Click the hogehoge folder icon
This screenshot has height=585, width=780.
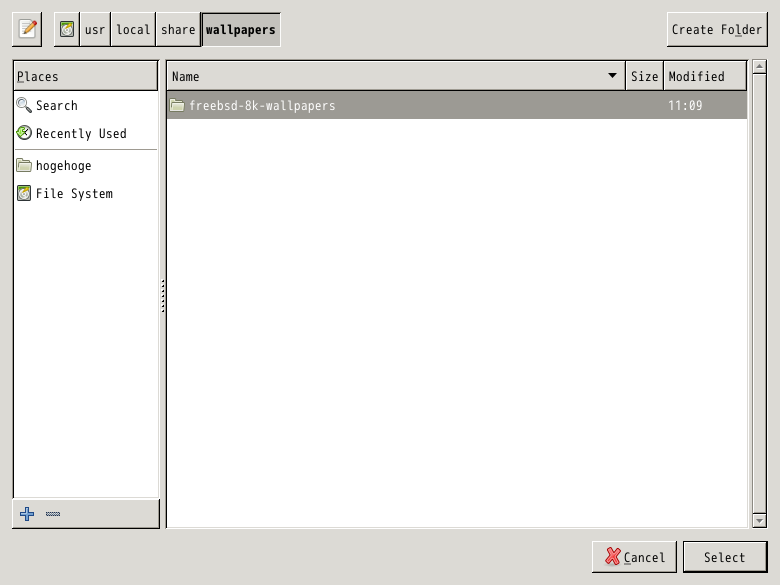24,165
